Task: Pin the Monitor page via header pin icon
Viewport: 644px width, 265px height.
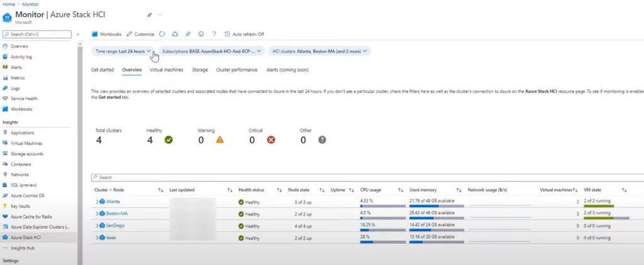Action: pos(149,15)
